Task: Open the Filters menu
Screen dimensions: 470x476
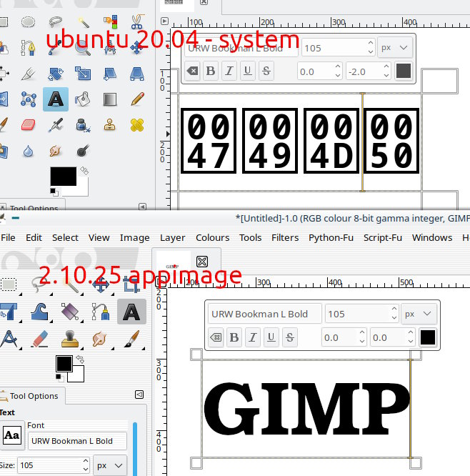Action: [285, 237]
